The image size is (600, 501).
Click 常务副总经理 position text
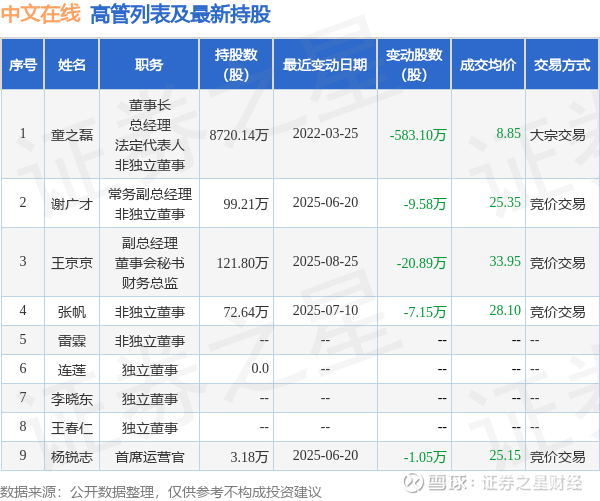[x=150, y=194]
